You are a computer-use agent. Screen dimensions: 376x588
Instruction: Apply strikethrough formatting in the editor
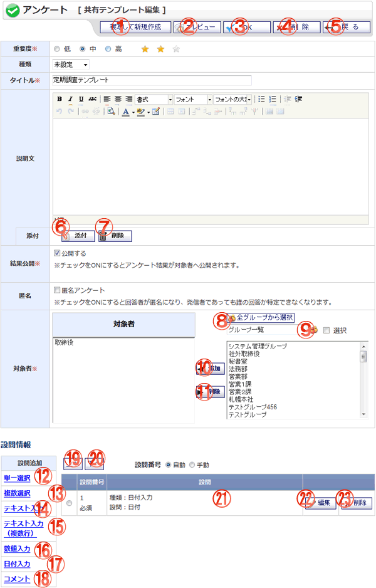click(x=92, y=99)
